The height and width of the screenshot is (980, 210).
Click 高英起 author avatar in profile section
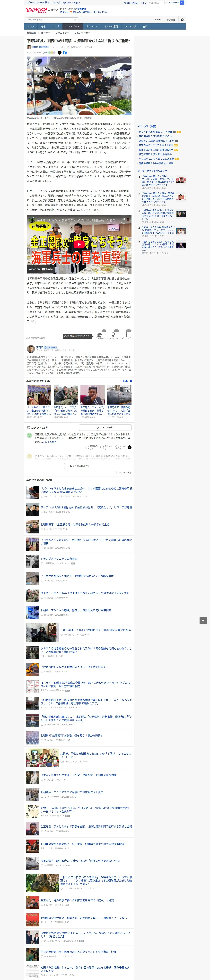click(31, 349)
